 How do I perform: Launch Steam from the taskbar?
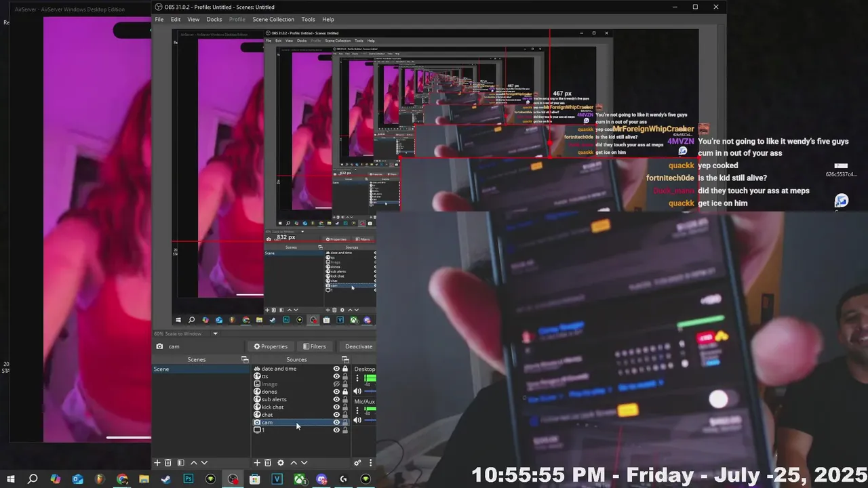click(x=165, y=479)
